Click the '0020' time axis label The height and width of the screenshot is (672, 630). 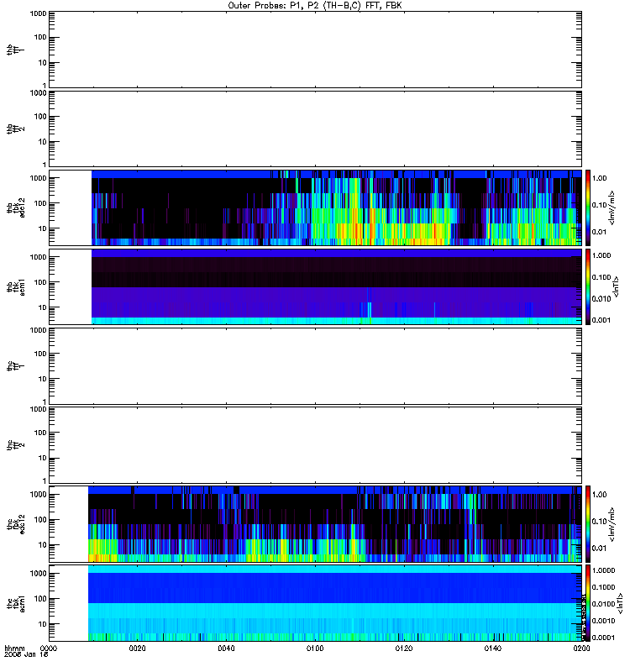(x=137, y=648)
